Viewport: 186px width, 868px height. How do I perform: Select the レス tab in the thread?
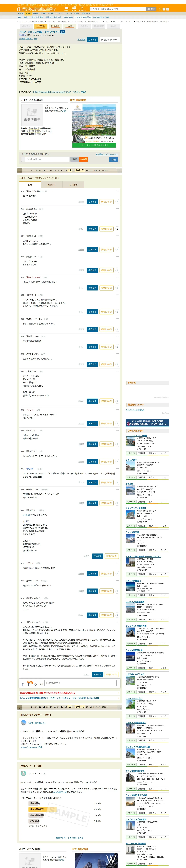pyautogui.click(x=30, y=185)
